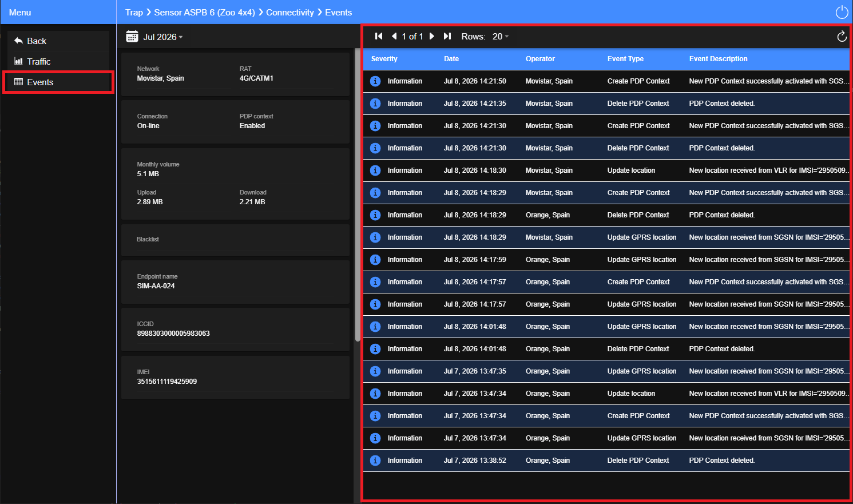Select the Jul 7, 2026 13:38:52 event row
This screenshot has height=504, width=853.
(606, 461)
